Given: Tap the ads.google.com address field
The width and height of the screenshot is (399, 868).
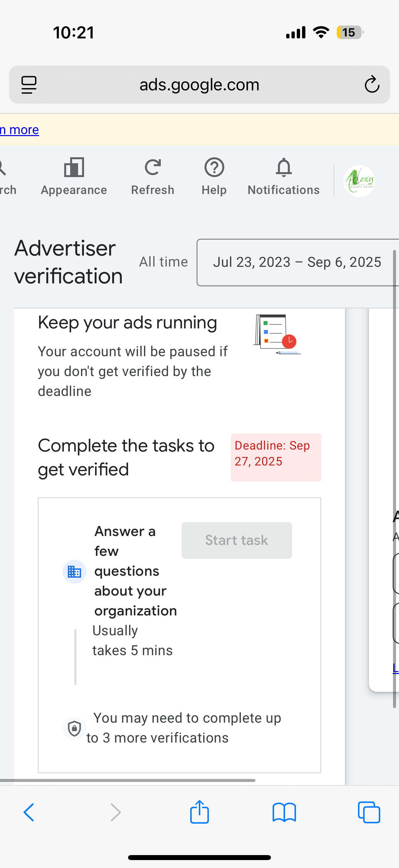Looking at the screenshot, I should (199, 84).
